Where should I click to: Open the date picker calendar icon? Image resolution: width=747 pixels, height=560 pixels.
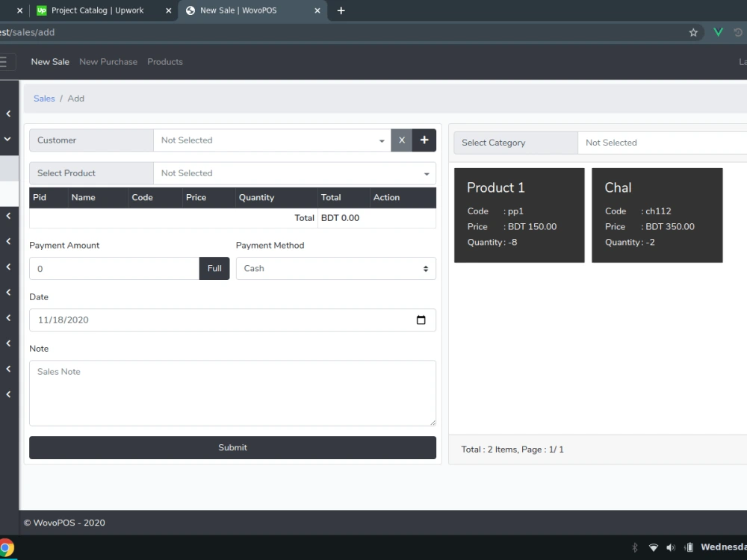[421, 320]
